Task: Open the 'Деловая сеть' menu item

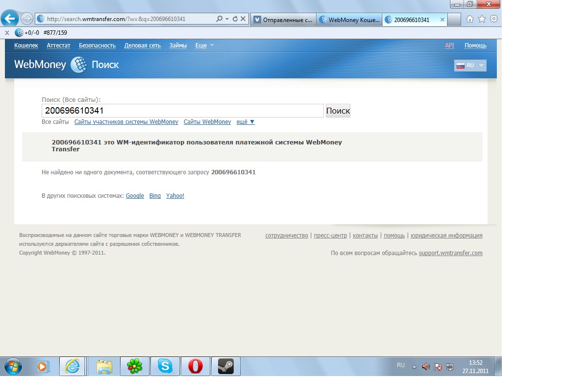Action: [142, 46]
